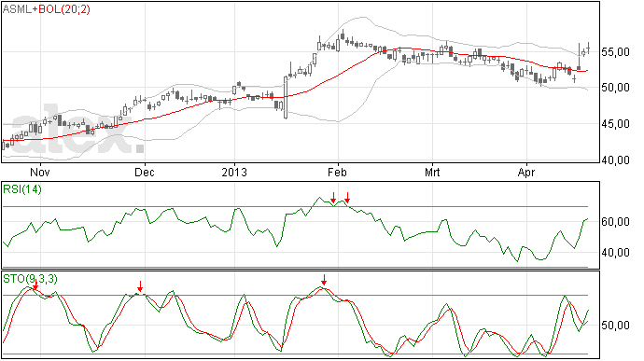This screenshot has height=361, width=644.
Task: Click the Mrt date axis label
Action: pos(432,172)
